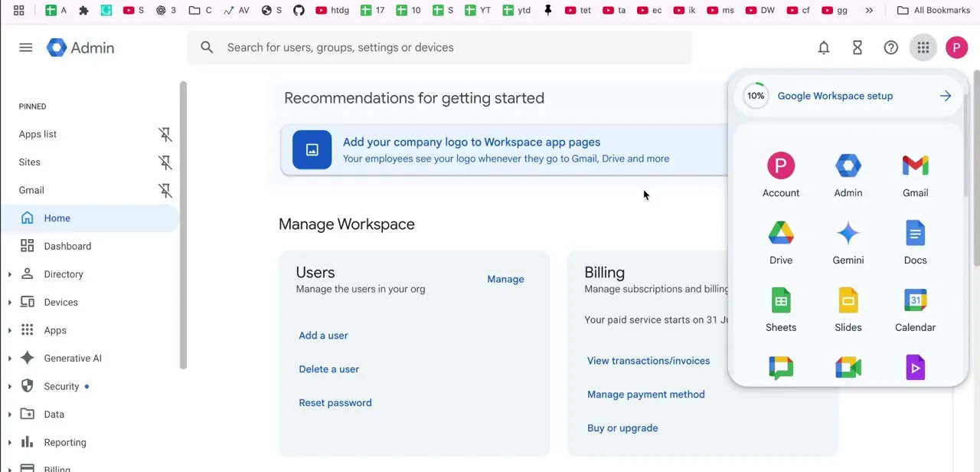Open the htdg YouTube bookmark
The height and width of the screenshot is (472, 980).
(x=332, y=10)
